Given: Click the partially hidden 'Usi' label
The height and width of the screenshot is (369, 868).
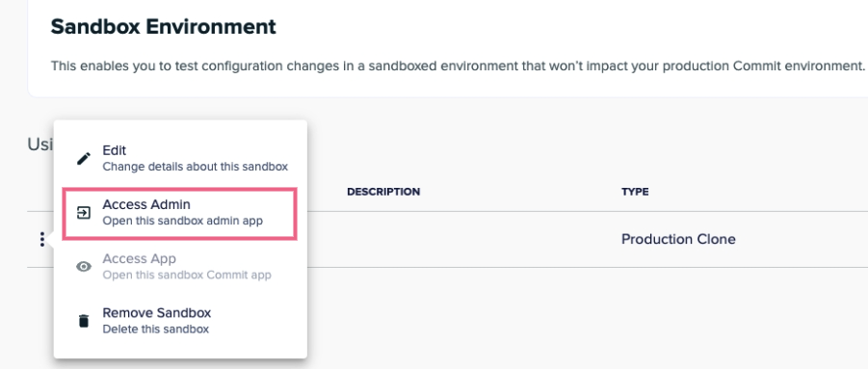Looking at the screenshot, I should [39, 145].
